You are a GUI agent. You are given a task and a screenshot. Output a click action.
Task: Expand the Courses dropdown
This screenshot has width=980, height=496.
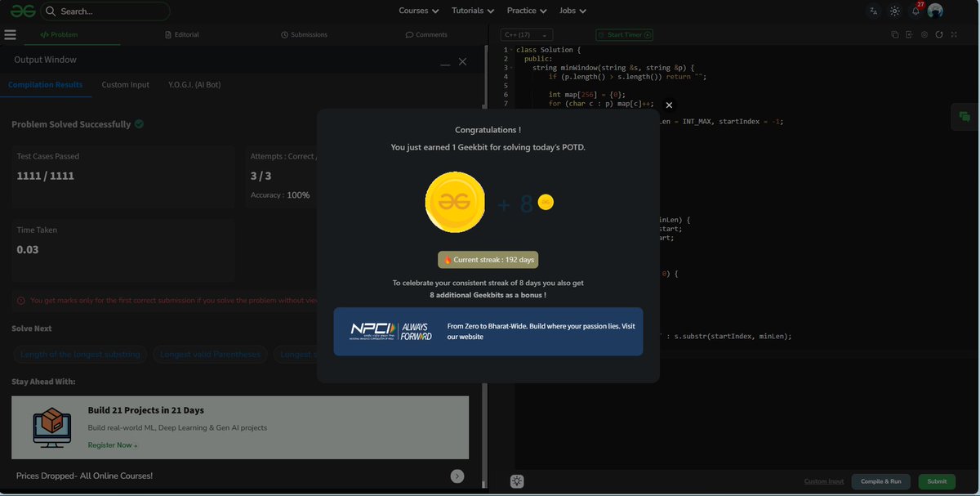pos(418,11)
